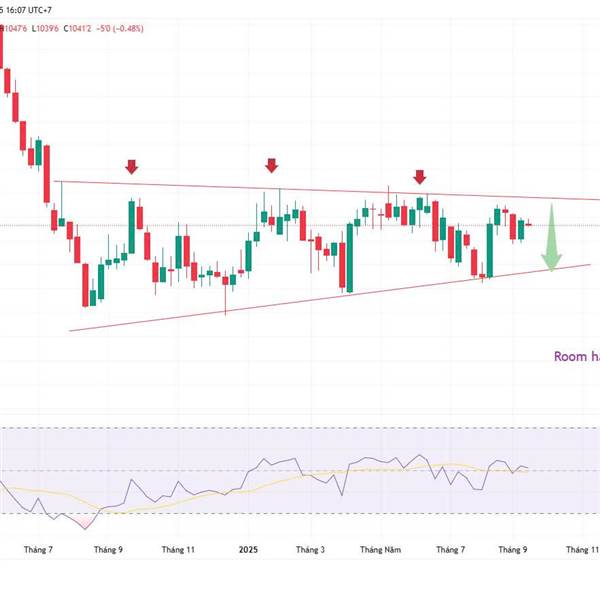Click the Tháng 7 label just after Tháng Năm

pyautogui.click(x=450, y=549)
